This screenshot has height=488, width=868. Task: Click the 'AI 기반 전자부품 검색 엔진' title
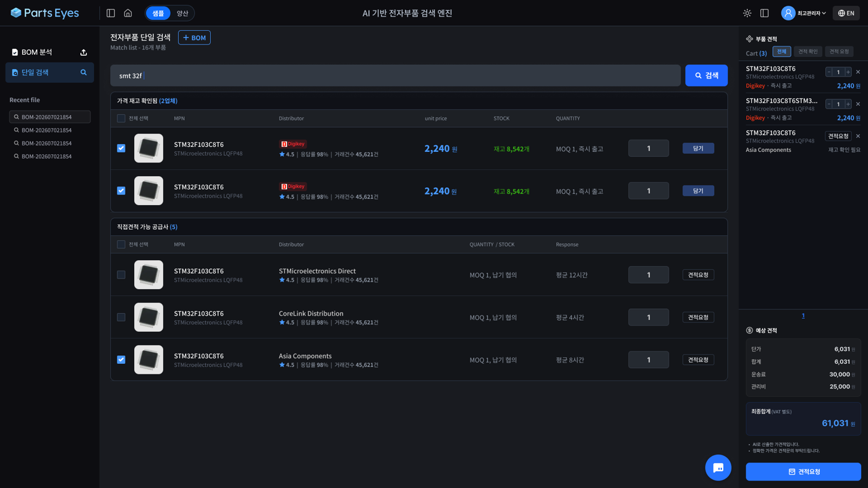point(407,13)
